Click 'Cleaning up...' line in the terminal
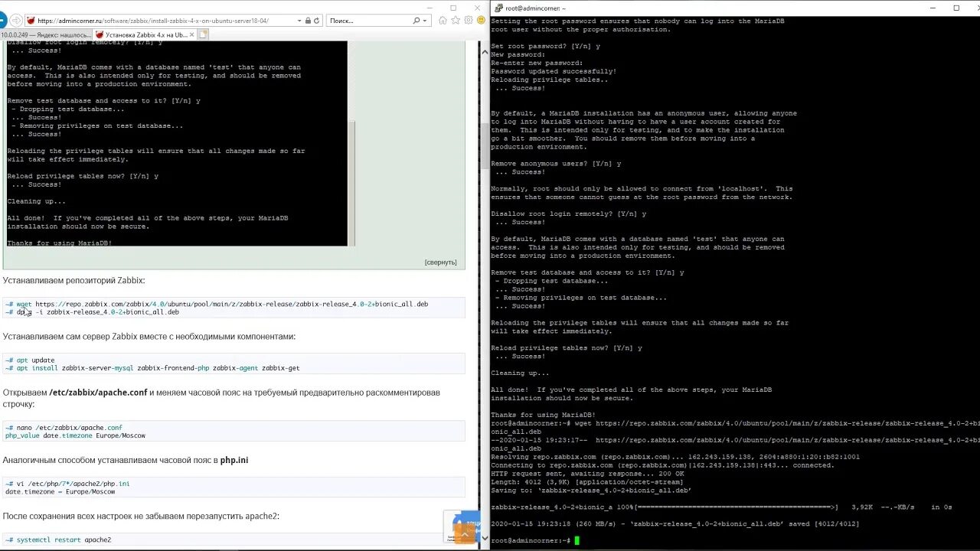This screenshot has height=551, width=980. tap(520, 373)
